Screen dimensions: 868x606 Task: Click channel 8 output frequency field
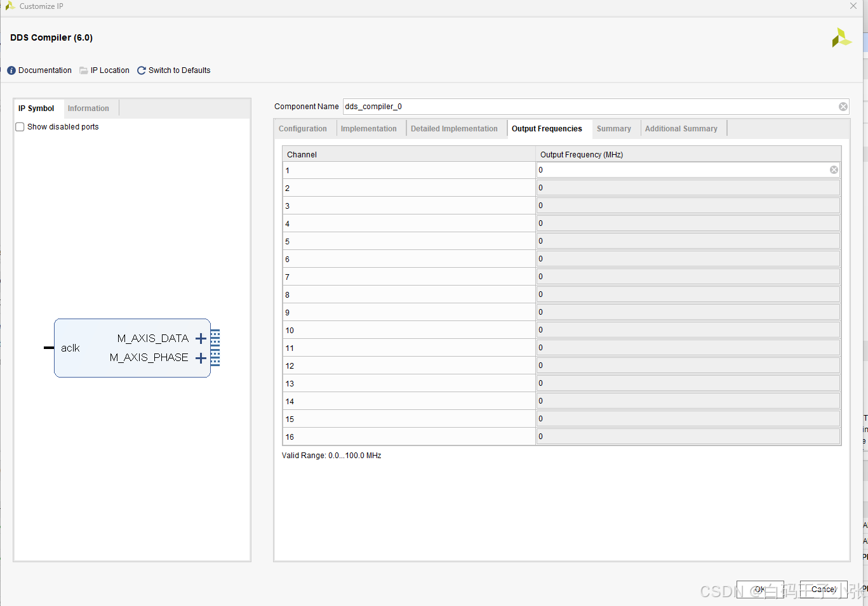click(688, 294)
